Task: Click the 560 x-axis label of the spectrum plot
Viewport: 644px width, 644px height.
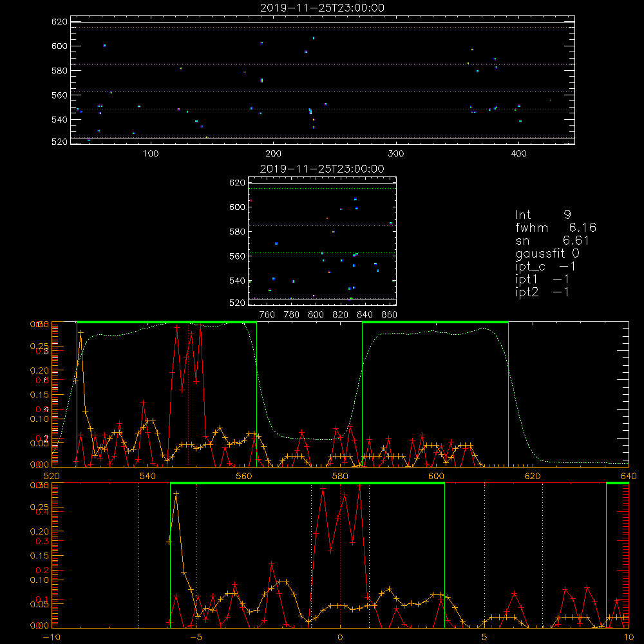Action: click(244, 476)
